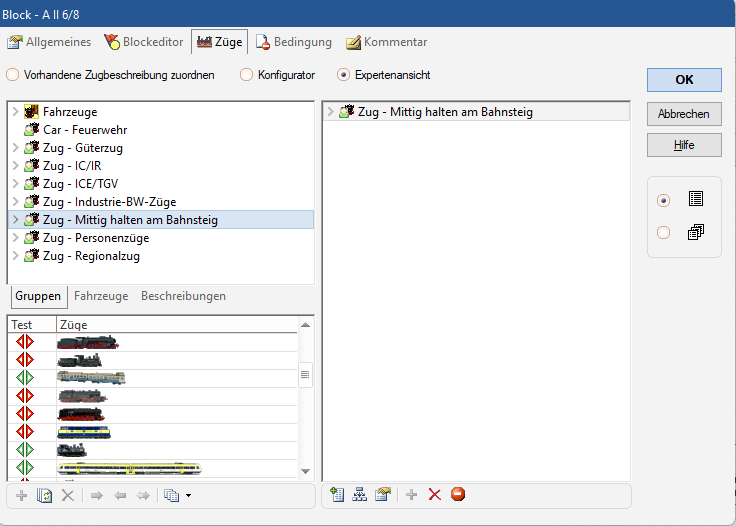Click the train list scrollbar thumb
Viewport: 736px width, 526px height.
pyautogui.click(x=306, y=375)
